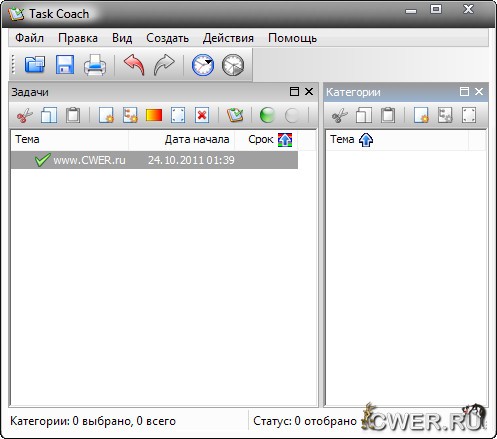Open the Файл menu
Image resolution: width=497 pixels, height=439 pixels.
point(29,38)
